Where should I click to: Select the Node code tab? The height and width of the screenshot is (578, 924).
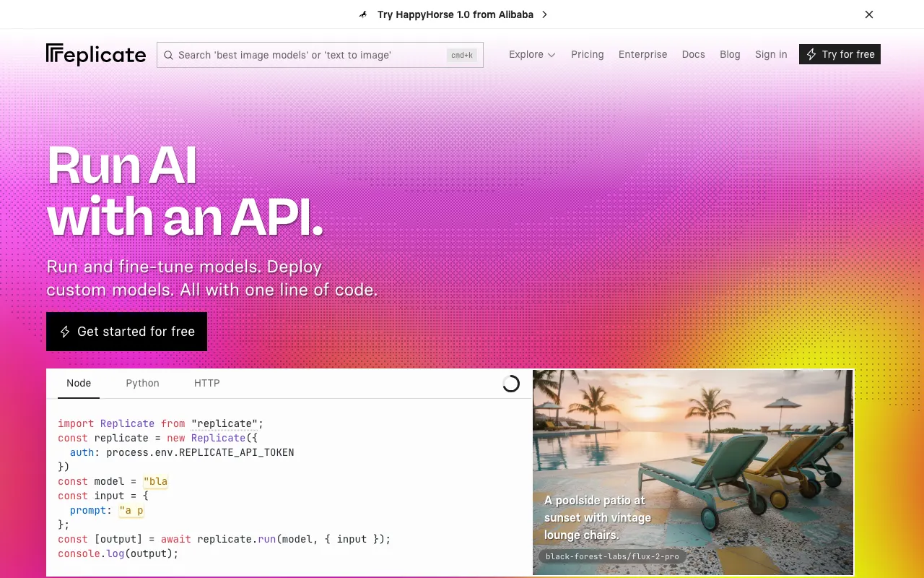pyautogui.click(x=79, y=383)
